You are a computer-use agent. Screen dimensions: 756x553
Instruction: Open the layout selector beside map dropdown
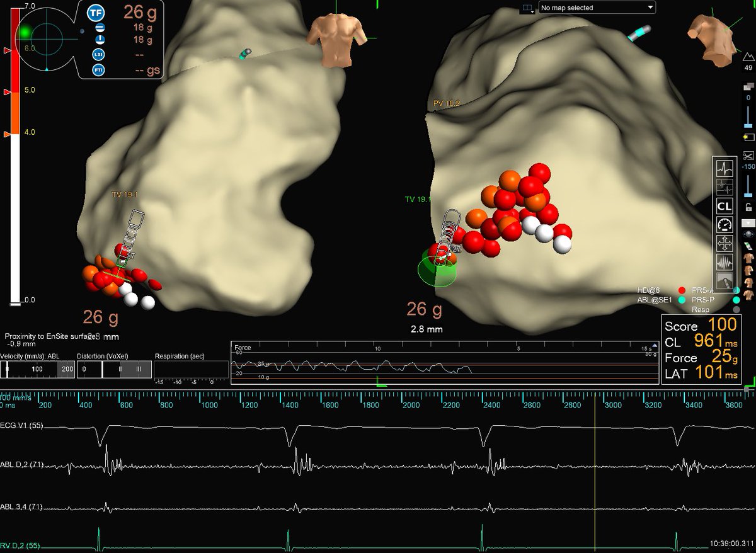point(527,8)
